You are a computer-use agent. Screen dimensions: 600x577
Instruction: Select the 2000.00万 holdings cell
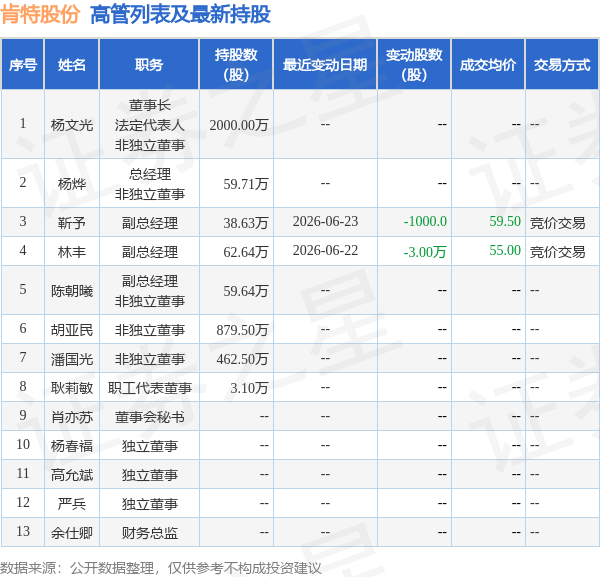pos(239,125)
